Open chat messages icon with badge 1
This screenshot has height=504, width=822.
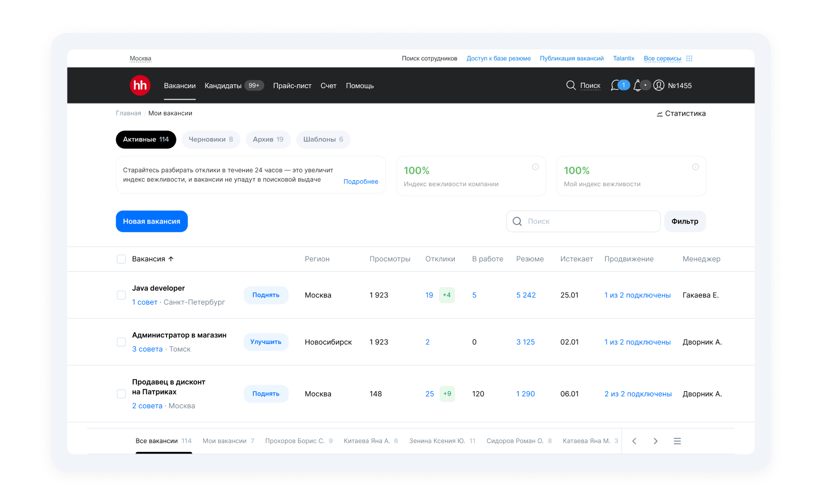click(x=620, y=85)
